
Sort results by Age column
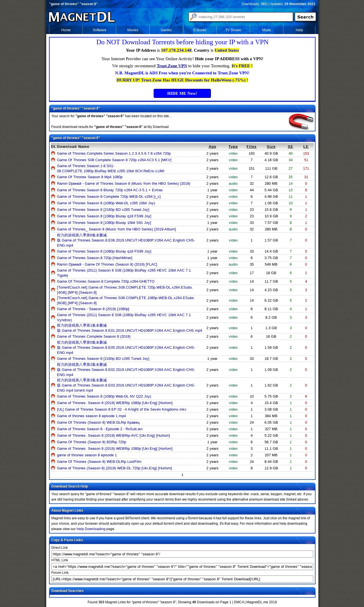click(212, 147)
